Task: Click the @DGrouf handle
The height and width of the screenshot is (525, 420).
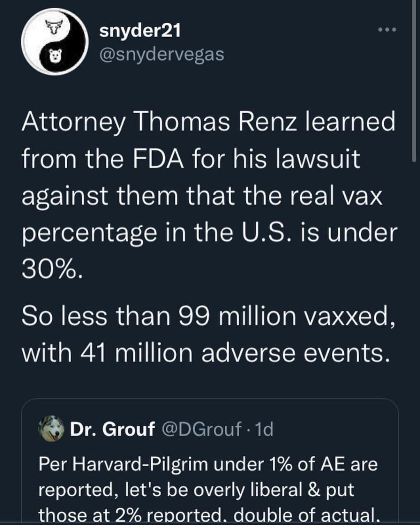Action: [202, 429]
